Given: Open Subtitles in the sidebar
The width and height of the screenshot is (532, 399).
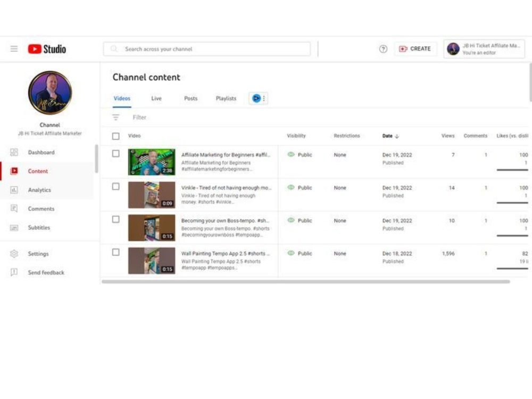Looking at the screenshot, I should coord(46,227).
